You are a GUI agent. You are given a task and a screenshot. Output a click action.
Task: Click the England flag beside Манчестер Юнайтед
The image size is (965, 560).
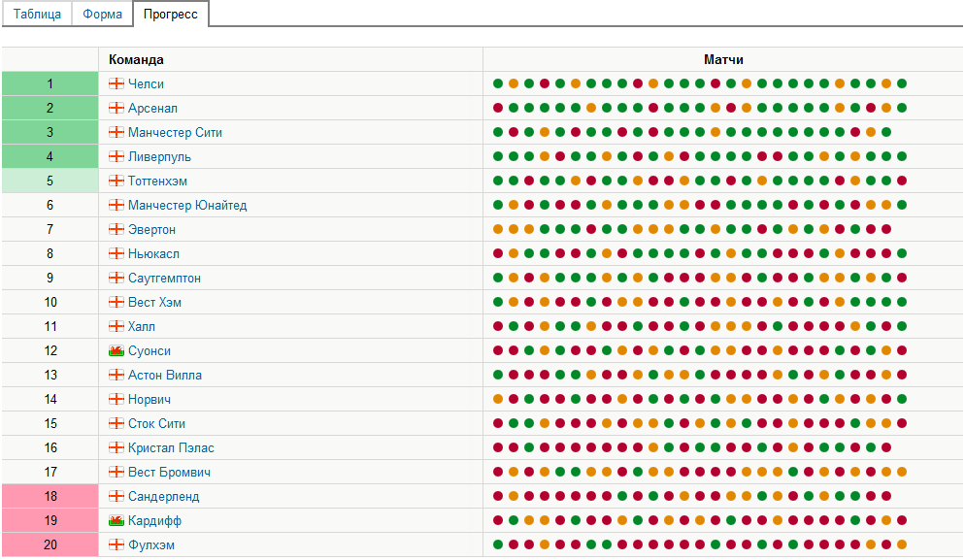click(x=116, y=205)
